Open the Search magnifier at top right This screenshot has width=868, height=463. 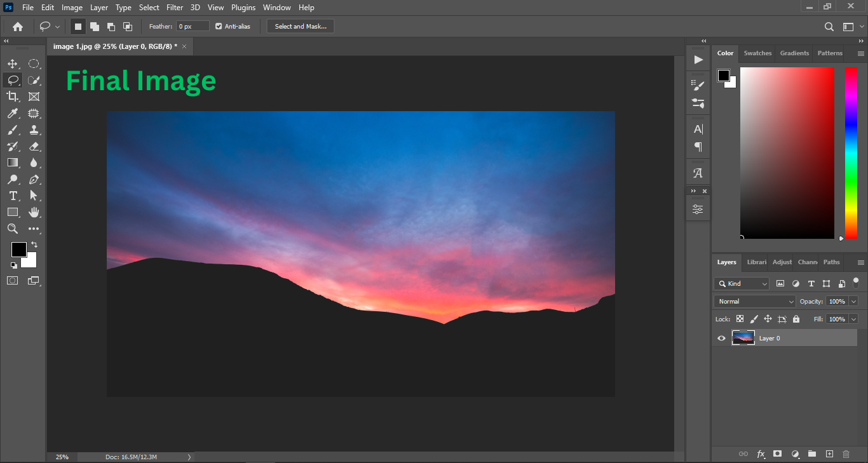(x=829, y=27)
